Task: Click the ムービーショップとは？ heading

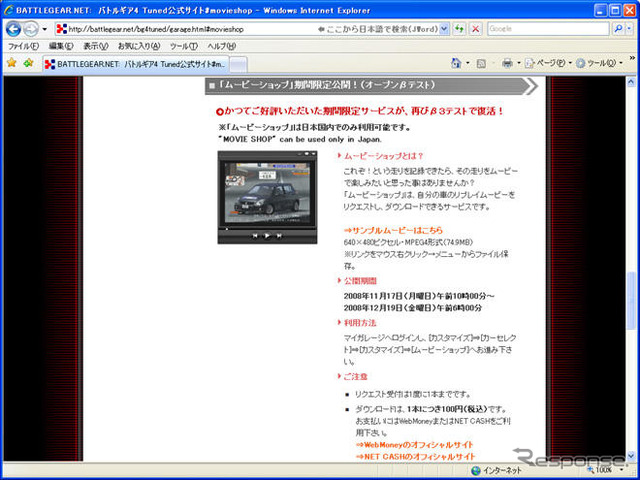Action: click(x=383, y=156)
